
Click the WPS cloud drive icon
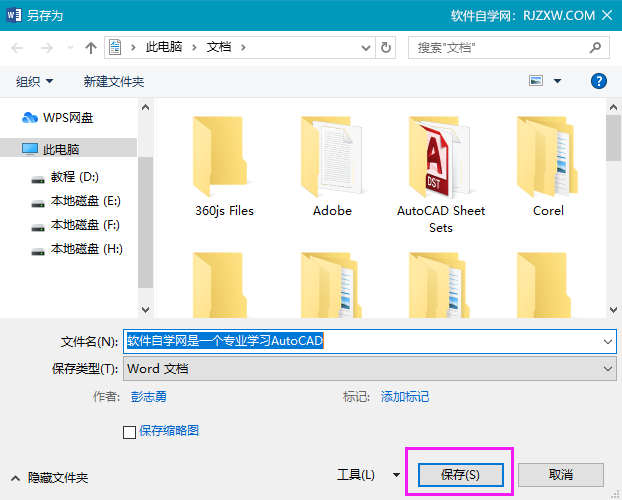click(30, 118)
